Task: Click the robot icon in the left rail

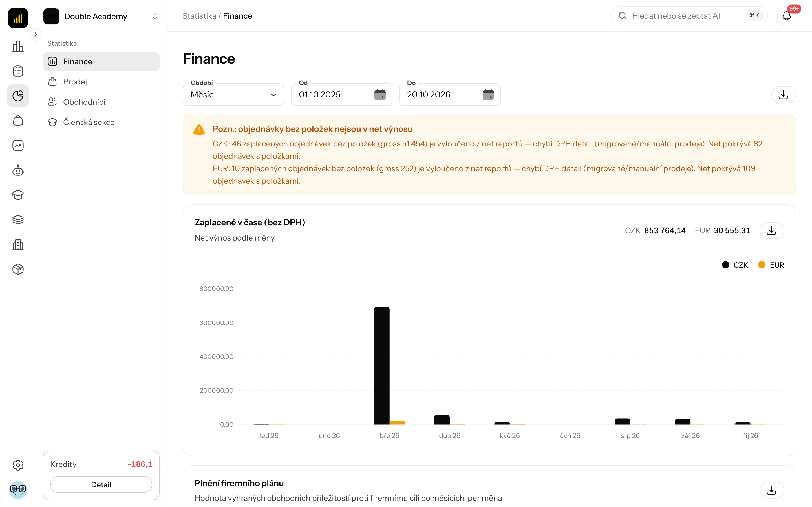Action: pos(18,170)
